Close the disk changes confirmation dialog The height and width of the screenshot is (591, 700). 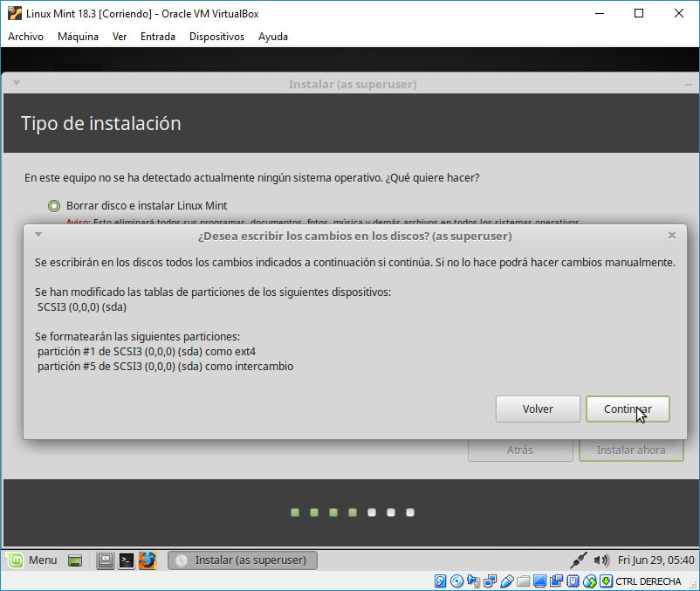click(671, 235)
